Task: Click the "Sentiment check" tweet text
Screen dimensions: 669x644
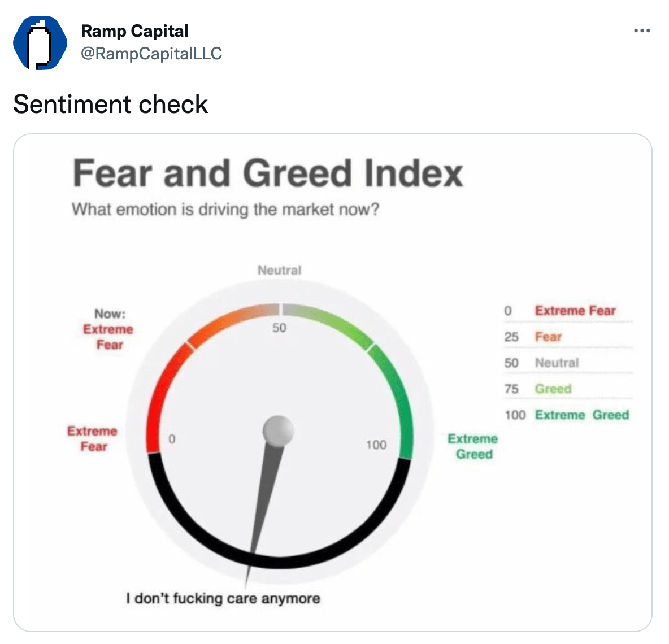Action: pos(111,105)
